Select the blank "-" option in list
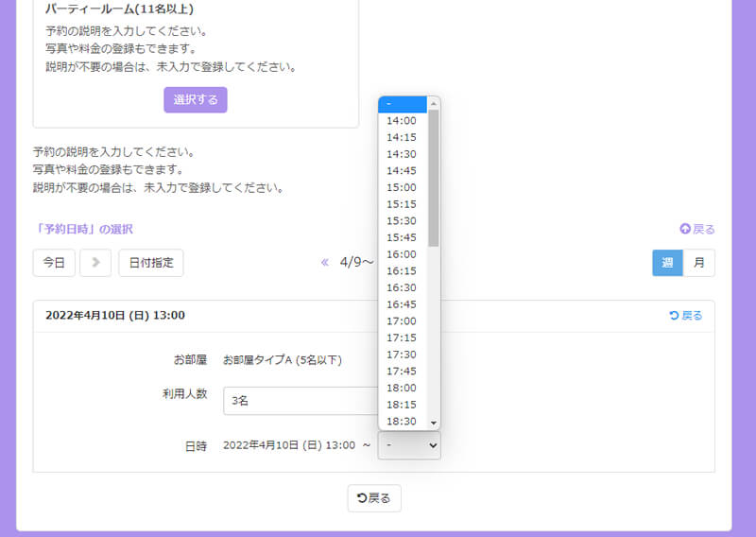This screenshot has width=756, height=537. pyautogui.click(x=402, y=104)
